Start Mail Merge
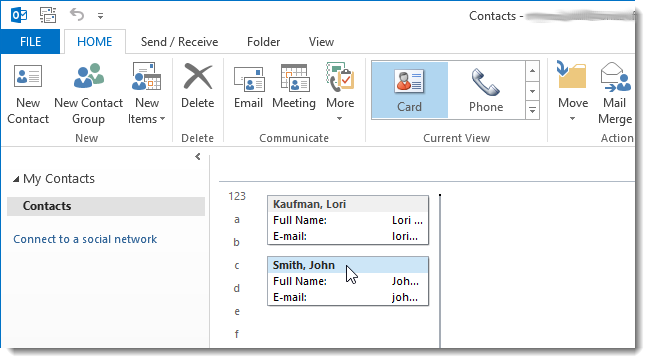This screenshot has width=650, height=363. (x=615, y=94)
